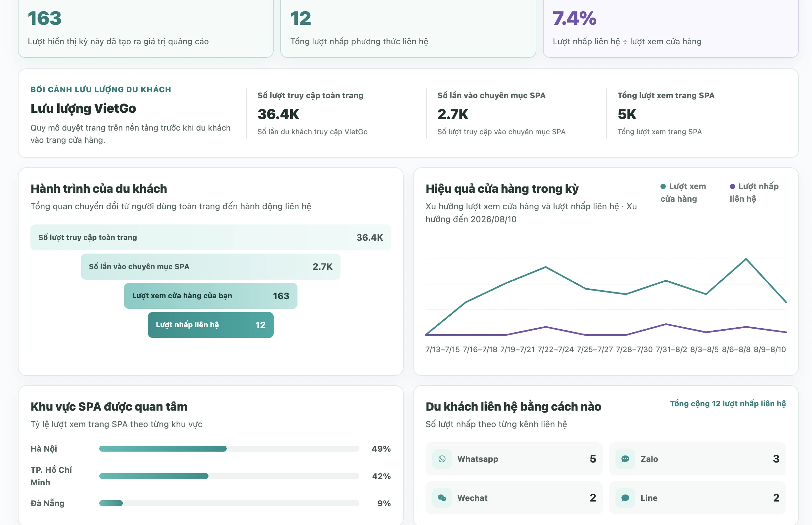Click the 'Hiệu quả cửa hàng trong kỳ' heading
812x525 pixels.
tap(502, 189)
